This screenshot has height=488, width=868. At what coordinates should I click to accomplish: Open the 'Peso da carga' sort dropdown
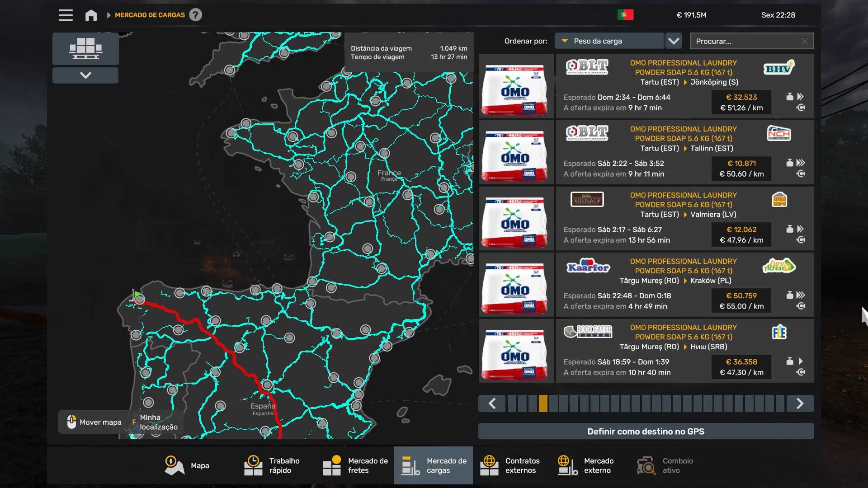click(x=609, y=41)
